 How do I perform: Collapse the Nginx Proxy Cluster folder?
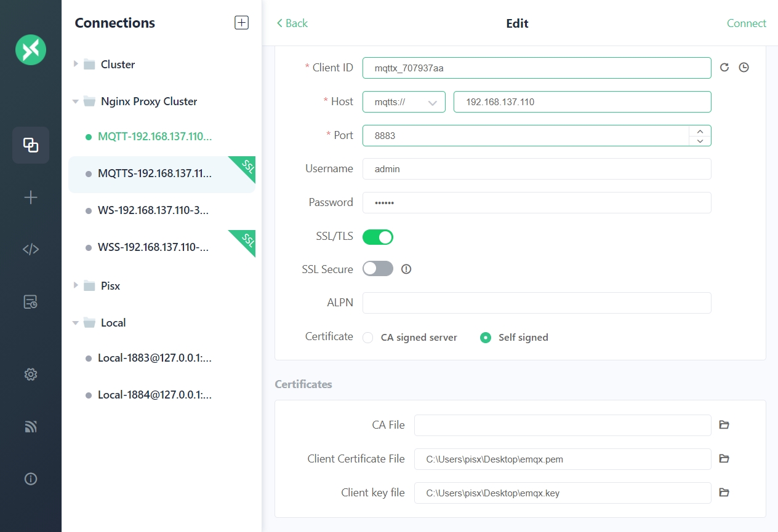click(x=76, y=101)
